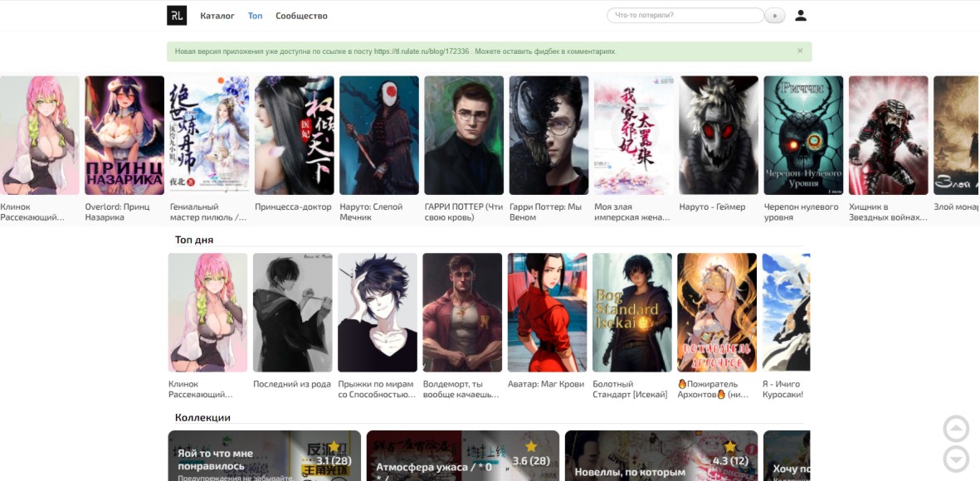This screenshot has height=481, width=980.
Task: Select the Череп нулевого уровня cover
Action: pyautogui.click(x=803, y=135)
